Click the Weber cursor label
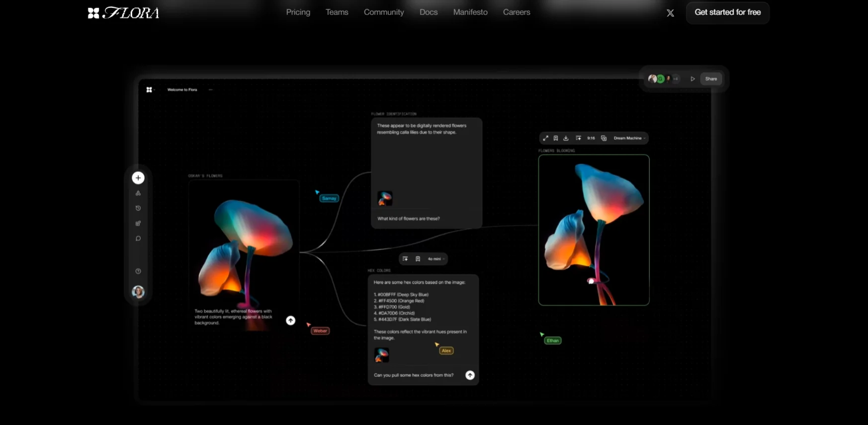 click(x=320, y=331)
